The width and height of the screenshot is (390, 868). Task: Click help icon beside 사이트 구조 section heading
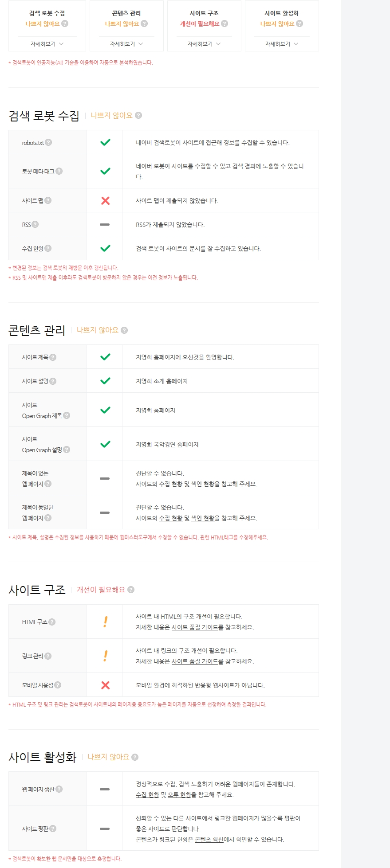131,590
